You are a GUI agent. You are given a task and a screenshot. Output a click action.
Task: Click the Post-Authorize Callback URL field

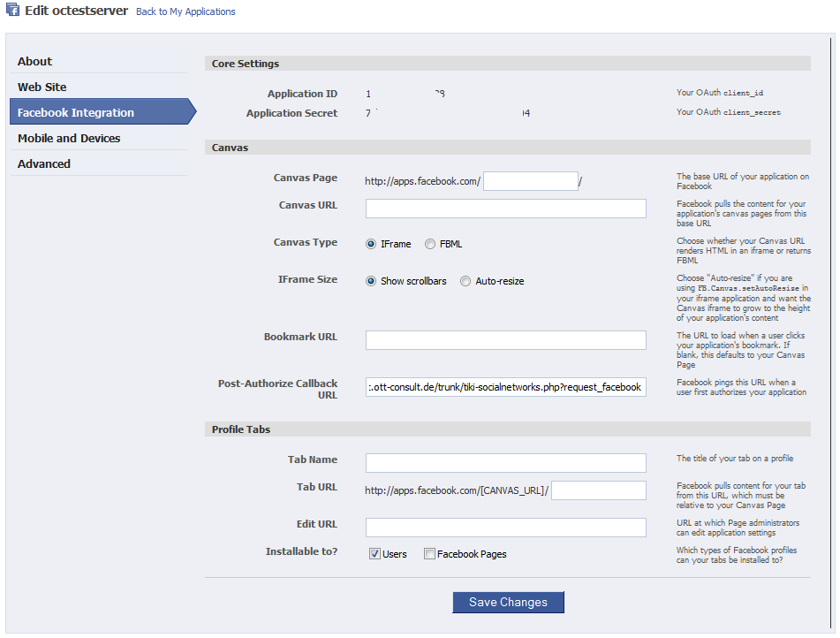pos(505,387)
